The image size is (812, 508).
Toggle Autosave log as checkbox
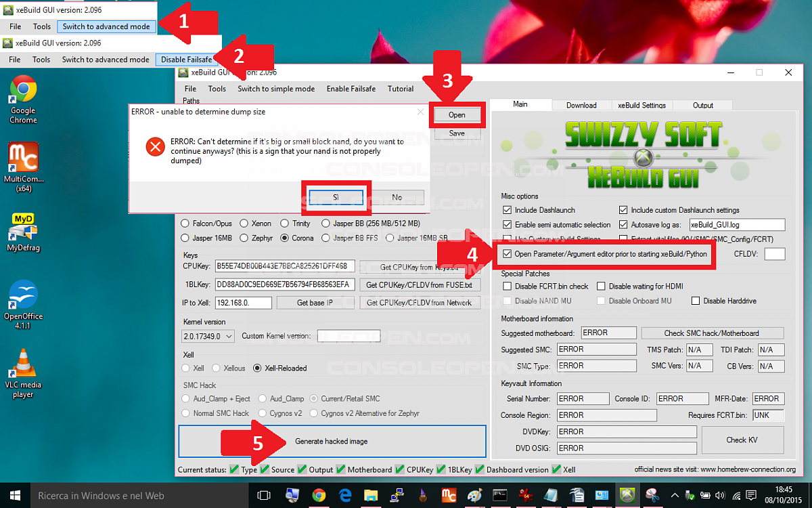(x=623, y=224)
